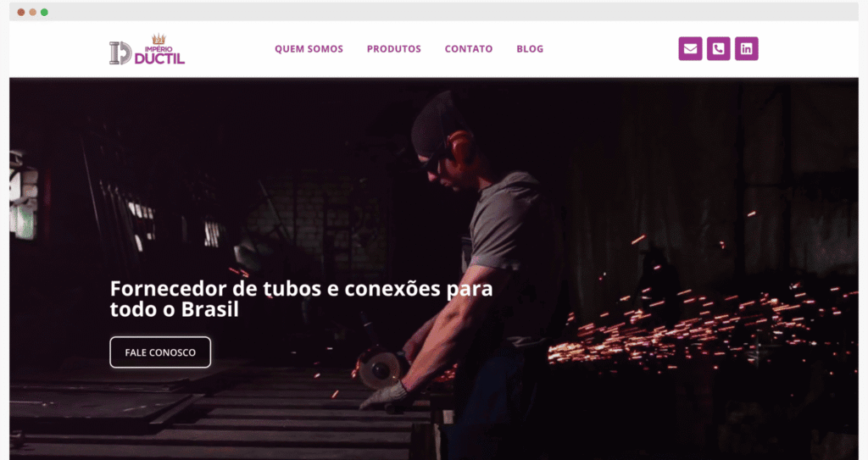Screen dimensions: 868x460
Task: Open the LinkedIn icon link
Action: pos(746,49)
